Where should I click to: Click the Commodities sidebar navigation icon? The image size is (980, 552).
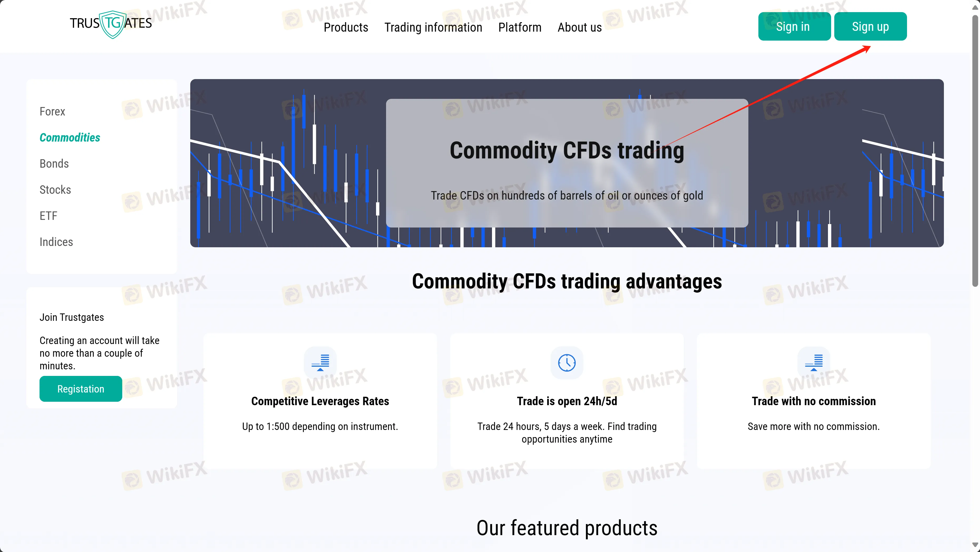pyautogui.click(x=69, y=137)
